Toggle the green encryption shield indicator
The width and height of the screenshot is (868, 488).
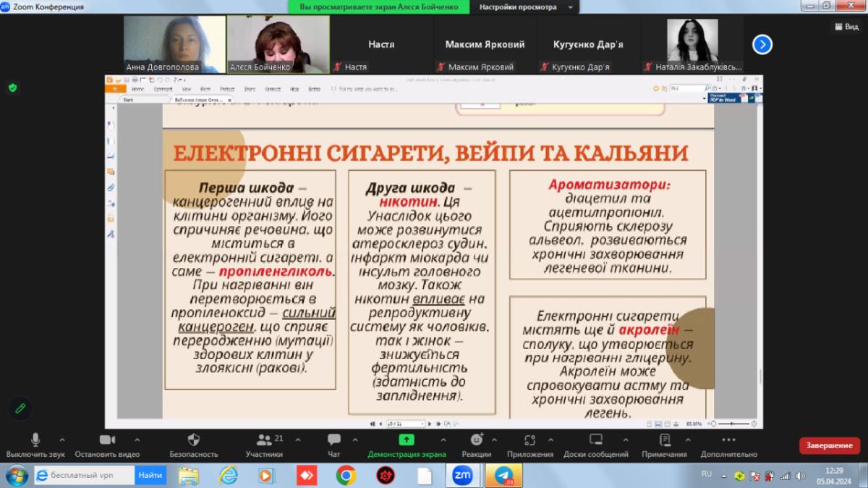(x=12, y=88)
